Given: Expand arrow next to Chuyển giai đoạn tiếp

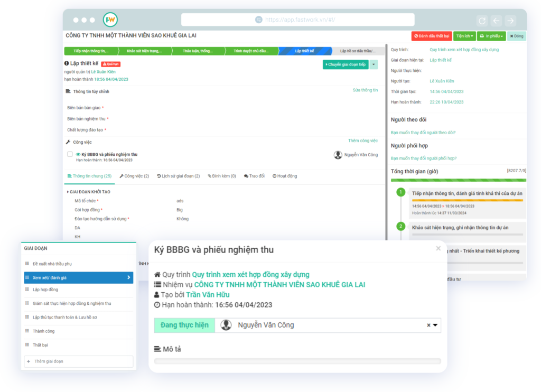Looking at the screenshot, I should pos(374,64).
